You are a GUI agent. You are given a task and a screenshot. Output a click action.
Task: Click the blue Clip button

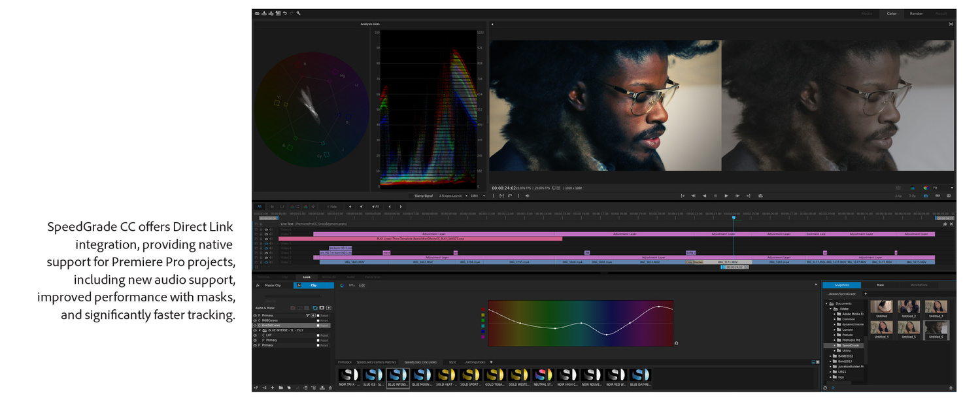tap(313, 285)
